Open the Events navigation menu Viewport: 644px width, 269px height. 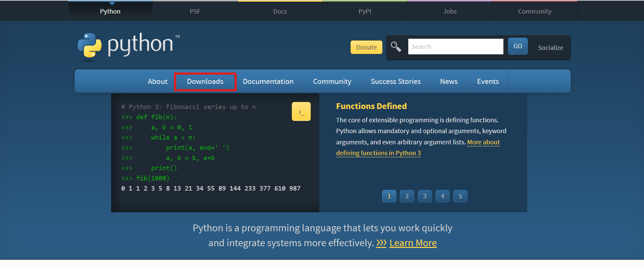pyautogui.click(x=488, y=82)
